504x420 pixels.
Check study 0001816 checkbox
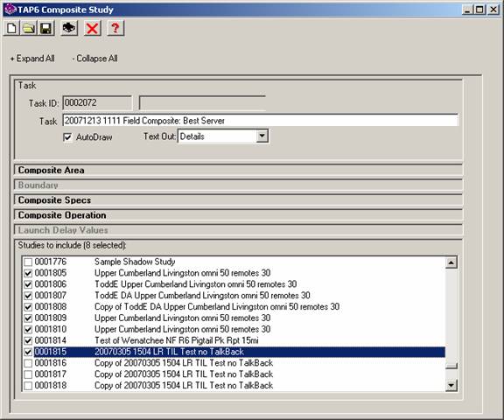pyautogui.click(x=28, y=363)
